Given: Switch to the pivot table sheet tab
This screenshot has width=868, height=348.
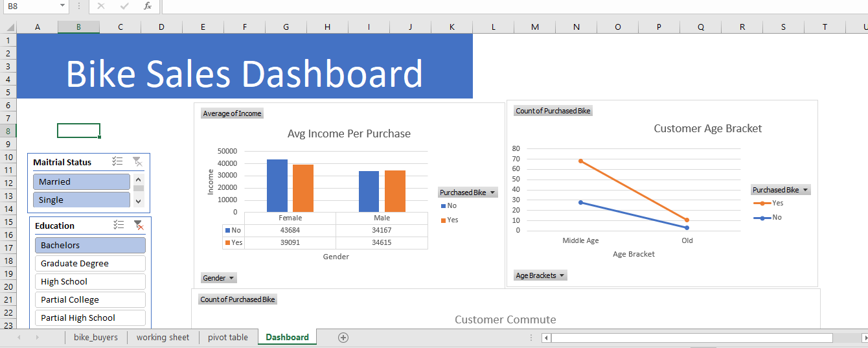Looking at the screenshot, I should pos(227,337).
